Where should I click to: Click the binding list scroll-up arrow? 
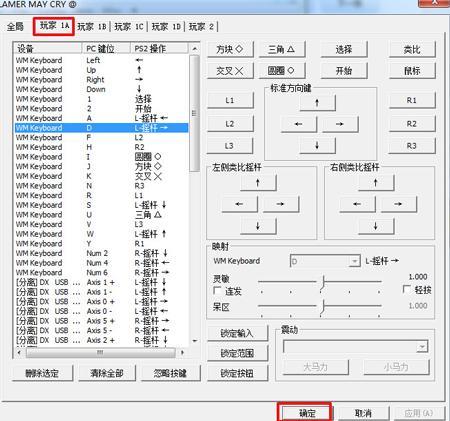195,49
